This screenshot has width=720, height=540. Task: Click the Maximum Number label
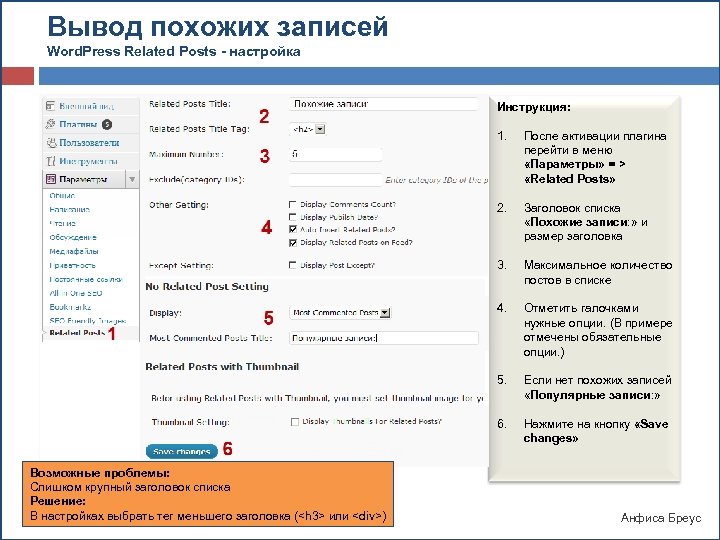pos(186,154)
